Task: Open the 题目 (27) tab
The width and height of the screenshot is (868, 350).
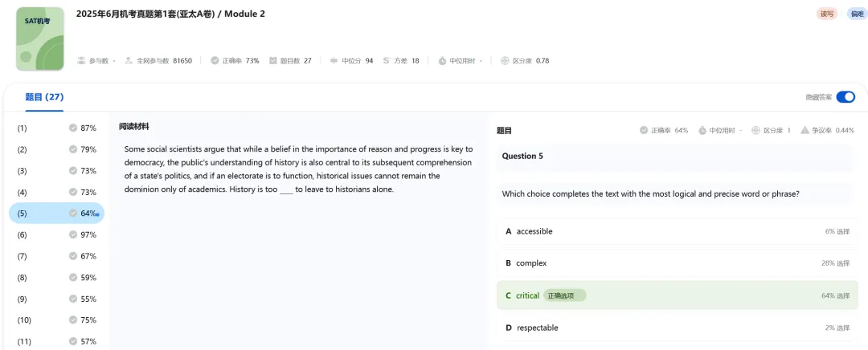Action: [44, 97]
